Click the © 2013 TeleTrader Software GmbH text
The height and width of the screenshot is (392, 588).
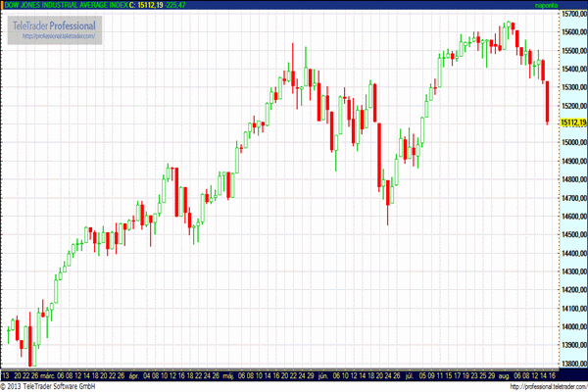click(x=54, y=386)
